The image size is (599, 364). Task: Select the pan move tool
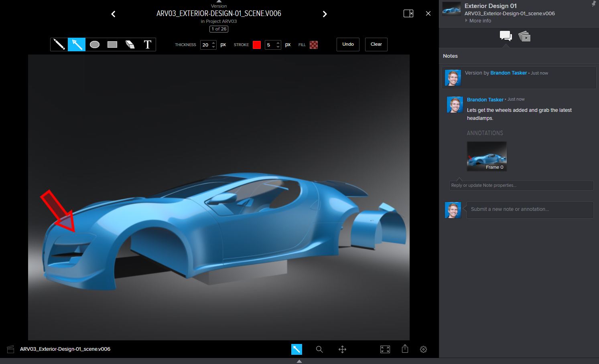coord(342,349)
